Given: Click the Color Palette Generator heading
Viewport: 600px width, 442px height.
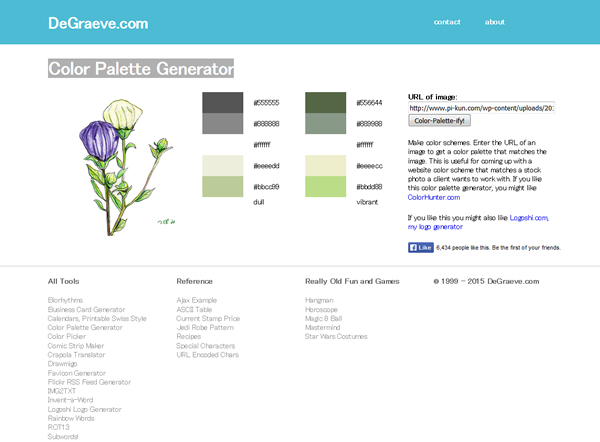Looking at the screenshot, I should 141,69.
